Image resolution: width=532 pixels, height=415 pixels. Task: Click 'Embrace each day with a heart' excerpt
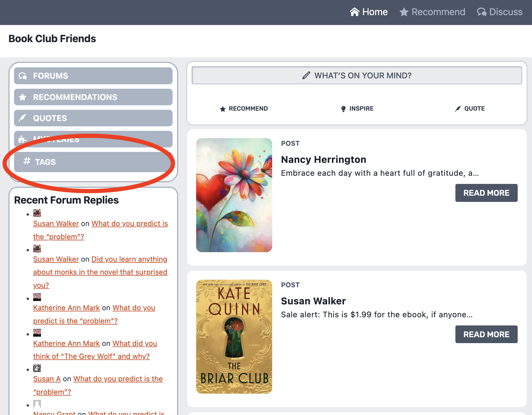tap(380, 173)
